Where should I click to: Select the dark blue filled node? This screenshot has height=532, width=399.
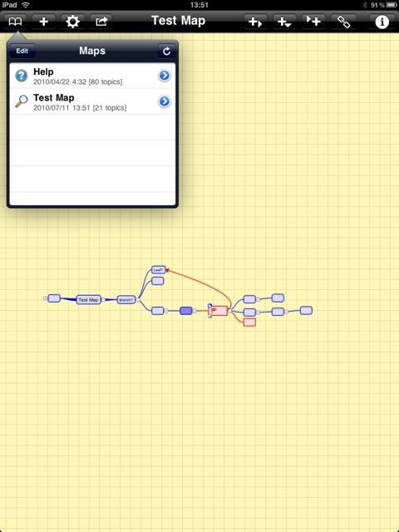185,311
